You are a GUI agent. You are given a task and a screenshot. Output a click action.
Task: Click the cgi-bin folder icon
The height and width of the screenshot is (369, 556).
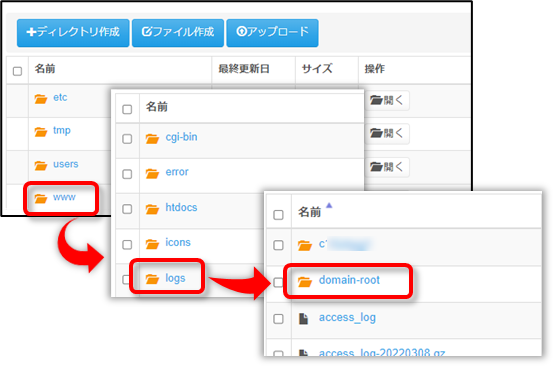coord(152,138)
